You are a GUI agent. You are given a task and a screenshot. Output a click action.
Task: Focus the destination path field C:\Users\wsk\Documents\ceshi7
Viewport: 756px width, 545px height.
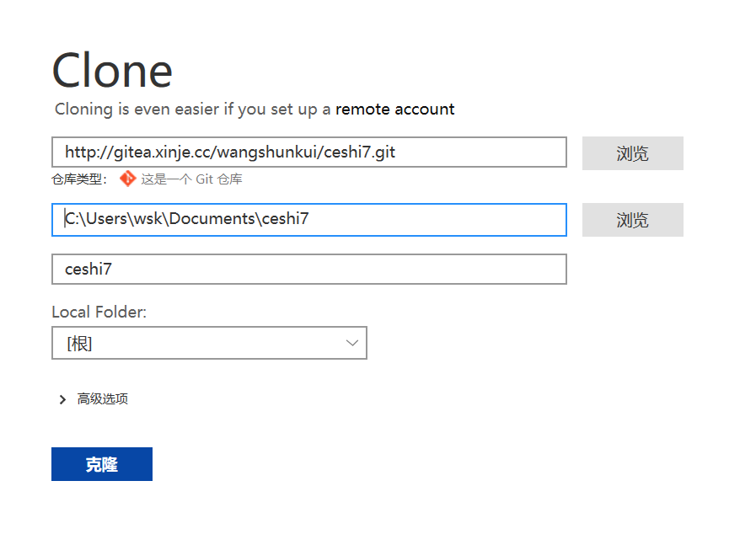[309, 220]
